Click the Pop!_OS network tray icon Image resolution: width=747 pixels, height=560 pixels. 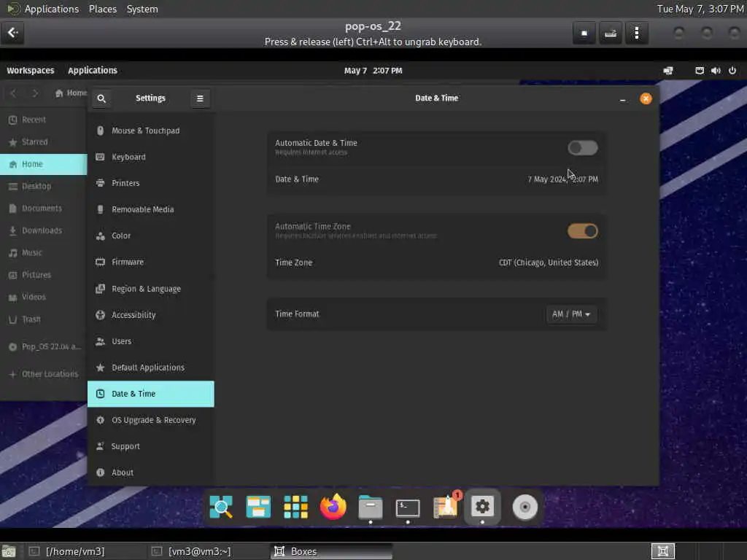[x=668, y=71]
